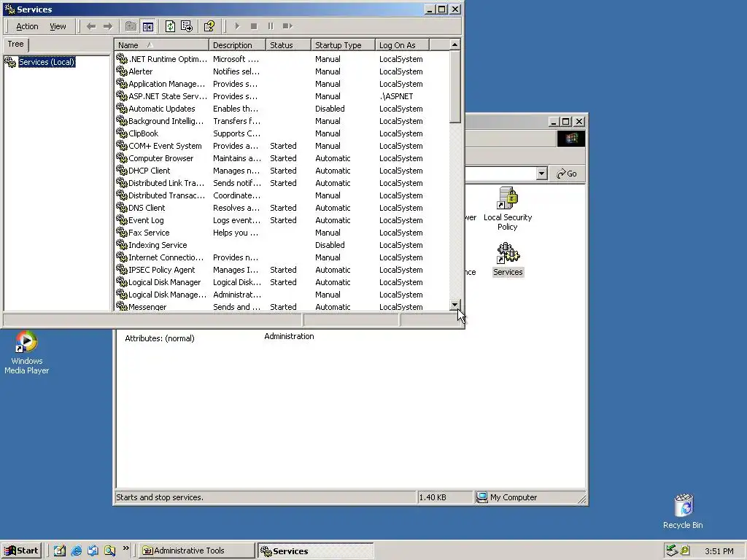Click the Refresh toolbar icon

click(x=170, y=26)
